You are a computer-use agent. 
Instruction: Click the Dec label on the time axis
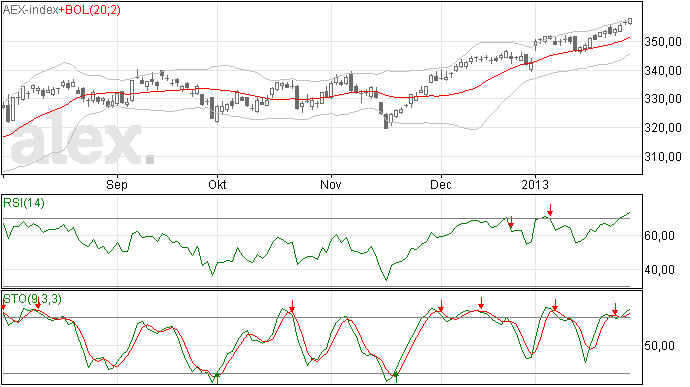pos(440,184)
